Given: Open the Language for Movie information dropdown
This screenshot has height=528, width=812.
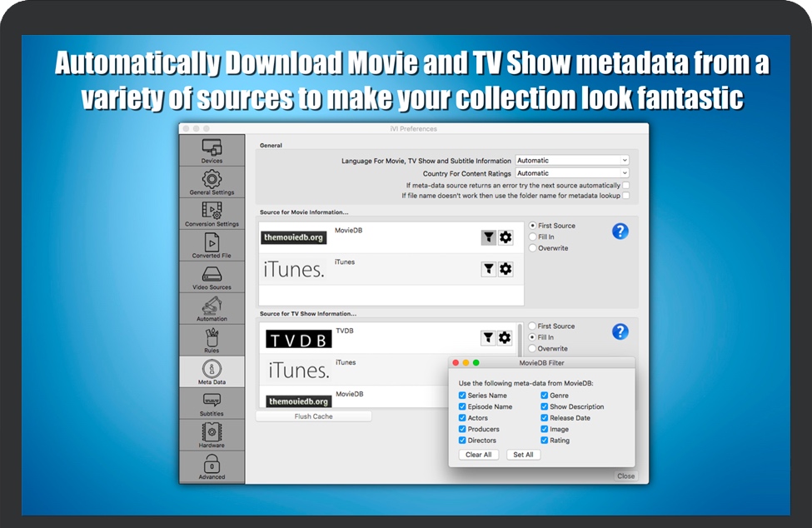Looking at the screenshot, I should click(571, 160).
